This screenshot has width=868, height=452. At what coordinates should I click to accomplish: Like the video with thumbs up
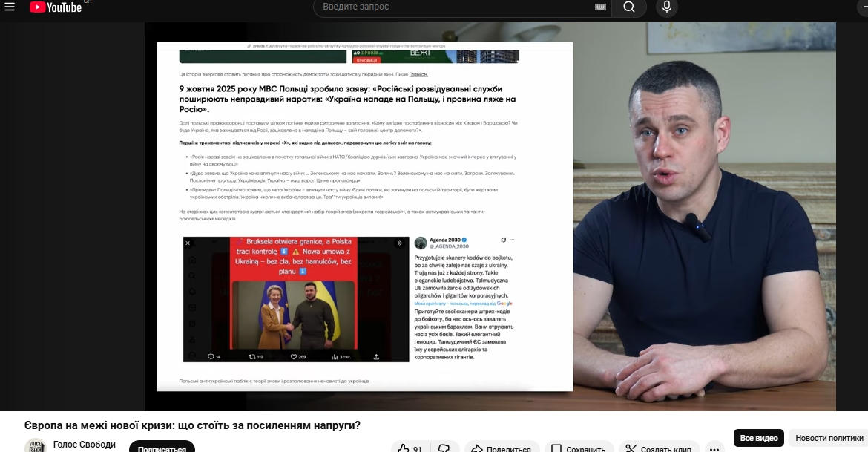pyautogui.click(x=410, y=448)
